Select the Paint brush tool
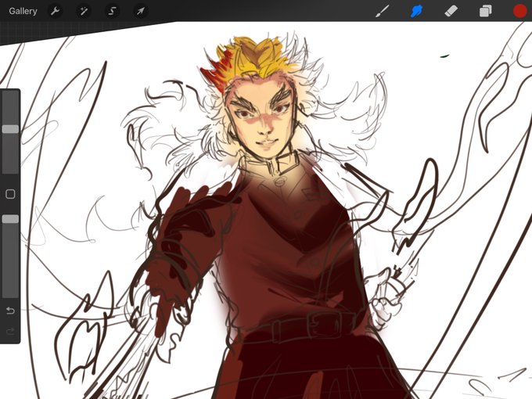 (383, 11)
